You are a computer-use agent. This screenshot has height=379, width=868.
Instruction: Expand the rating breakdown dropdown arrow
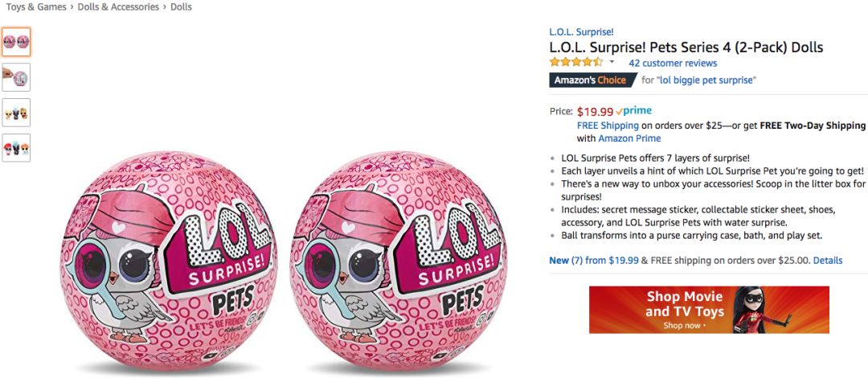coord(612,62)
